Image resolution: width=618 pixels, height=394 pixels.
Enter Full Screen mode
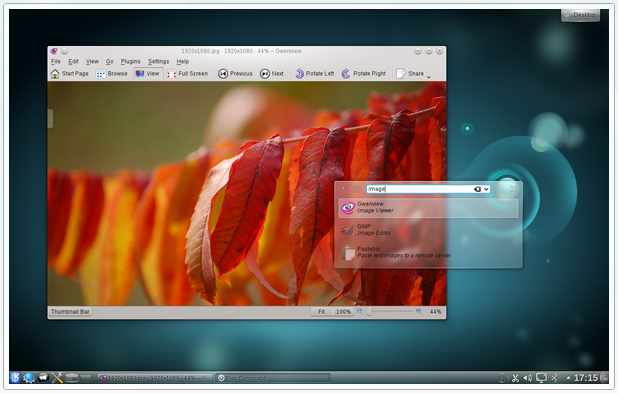(x=187, y=74)
